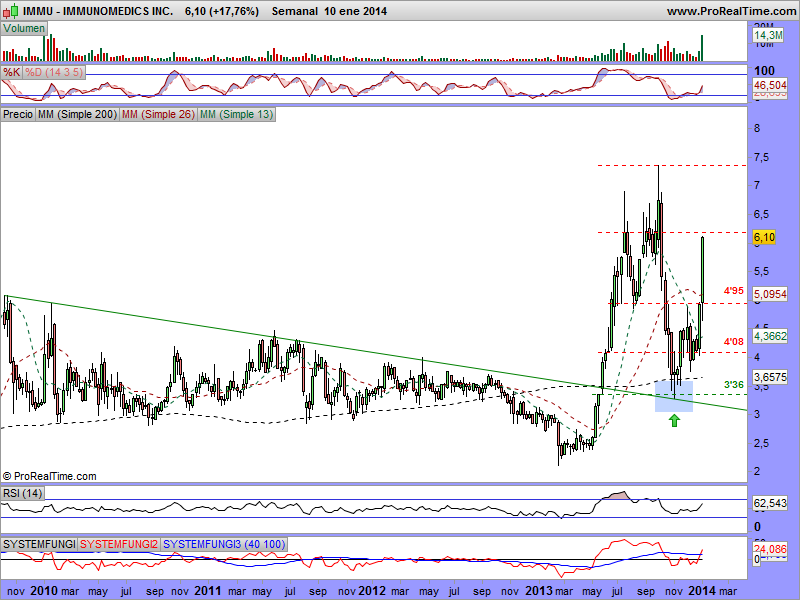Click the 62,543 RSI value tag
This screenshot has width=800, height=600.
point(770,504)
